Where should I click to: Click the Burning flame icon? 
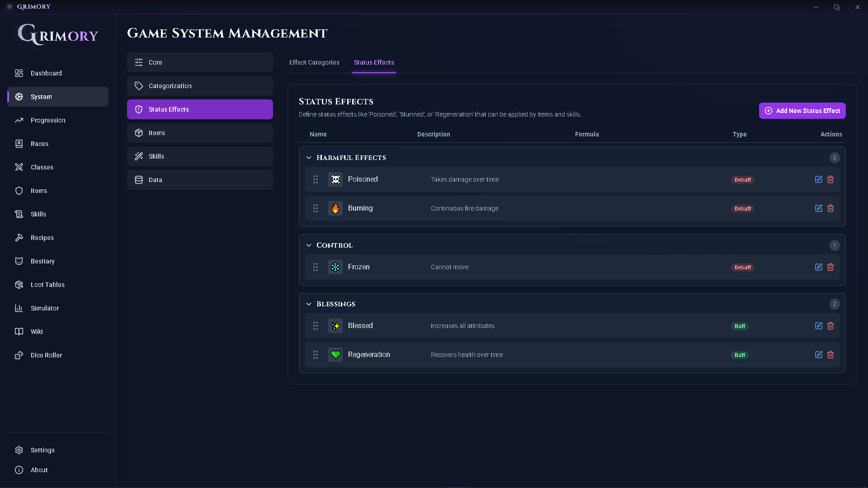click(335, 208)
